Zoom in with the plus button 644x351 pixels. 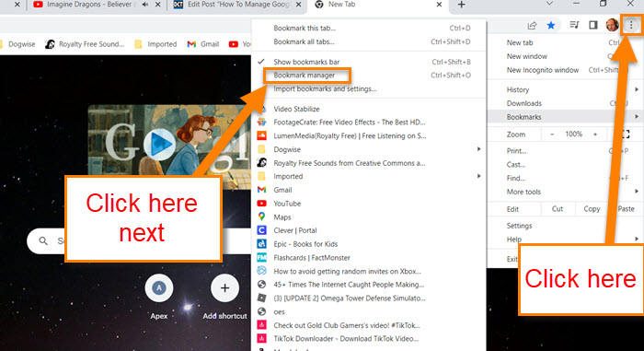tap(595, 135)
